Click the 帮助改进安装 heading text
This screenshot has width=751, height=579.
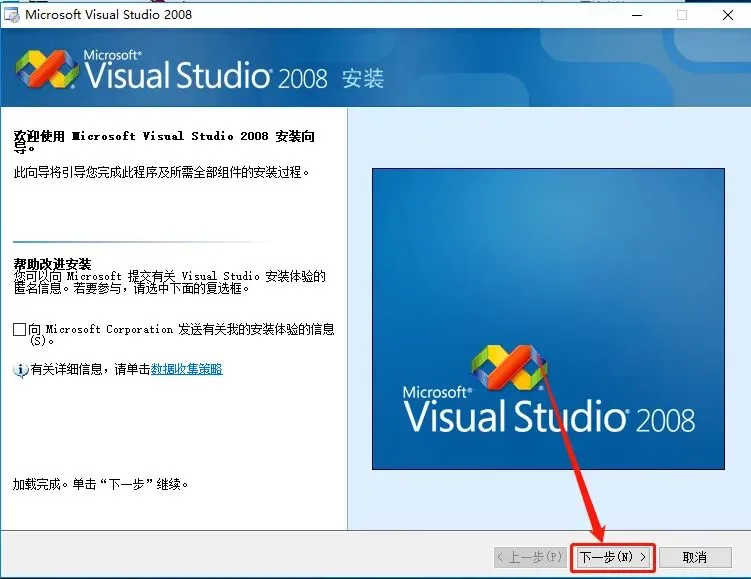(x=52, y=263)
